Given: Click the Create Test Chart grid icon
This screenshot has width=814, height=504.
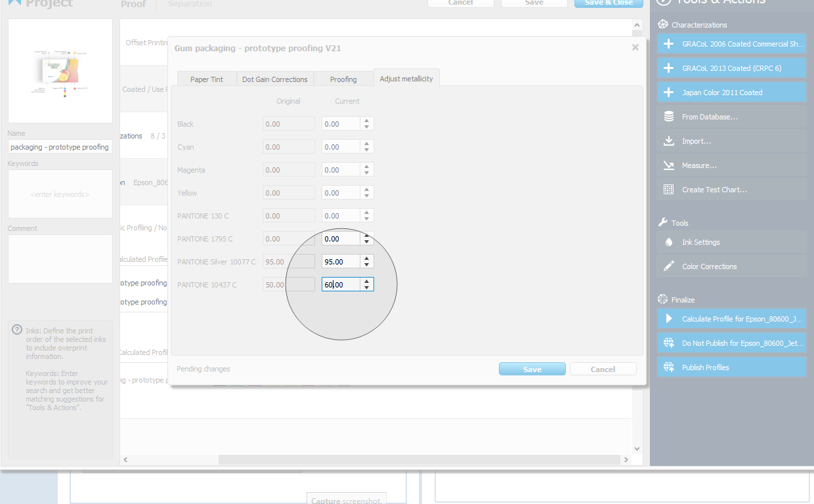Looking at the screenshot, I should [x=668, y=190].
